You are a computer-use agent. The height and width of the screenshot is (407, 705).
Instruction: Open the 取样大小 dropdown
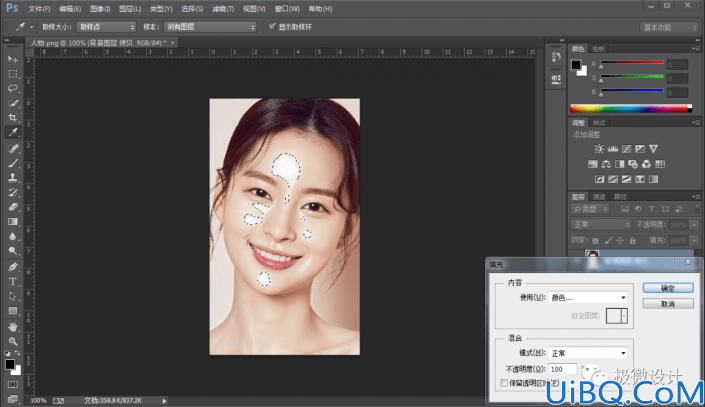pos(106,27)
